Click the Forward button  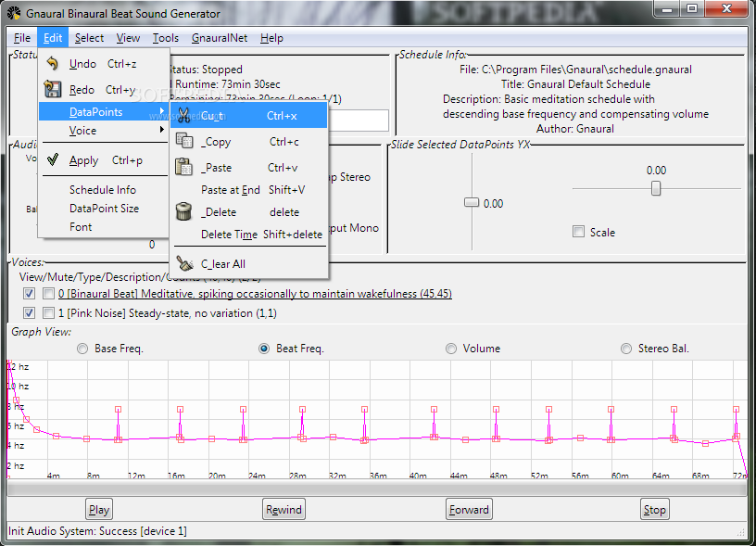[x=469, y=509]
